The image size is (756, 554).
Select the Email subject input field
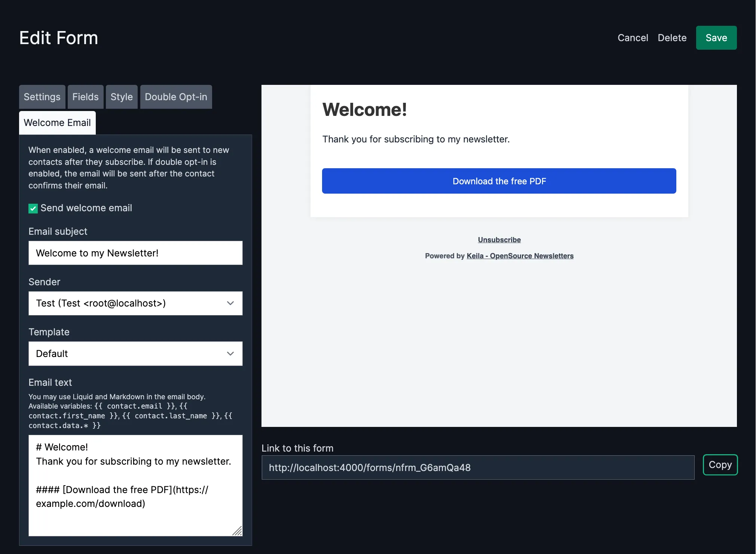(x=135, y=253)
